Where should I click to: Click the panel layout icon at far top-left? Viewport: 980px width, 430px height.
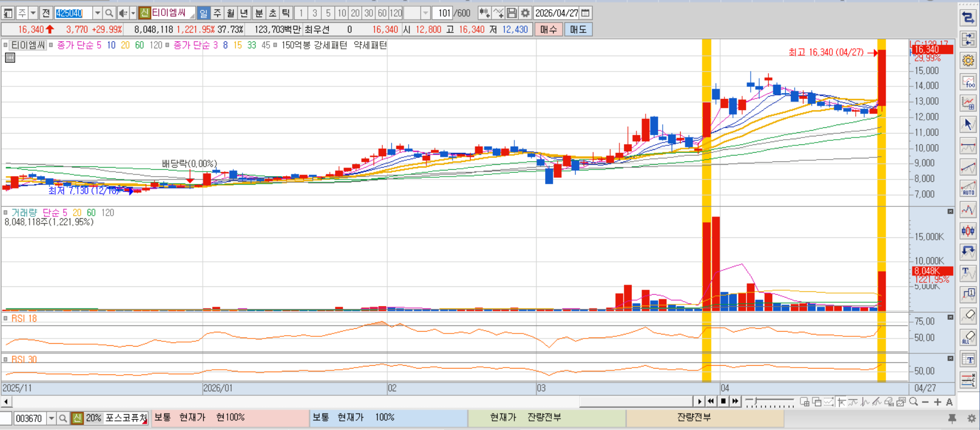coord(8,12)
